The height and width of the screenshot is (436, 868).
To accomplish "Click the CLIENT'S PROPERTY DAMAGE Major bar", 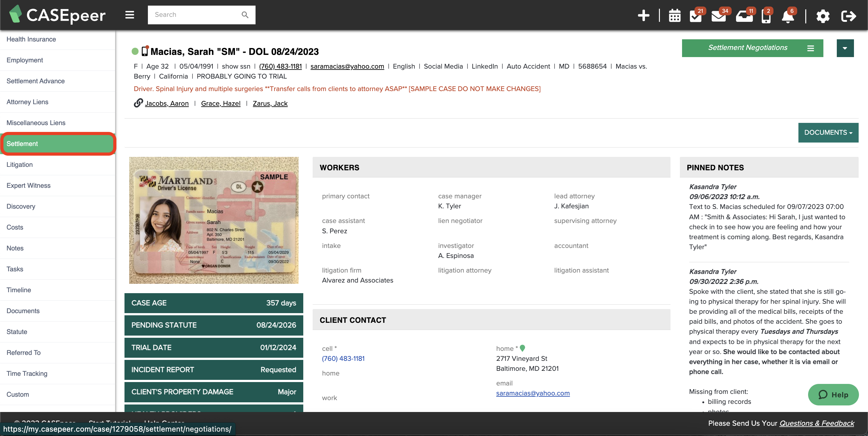I will click(x=214, y=392).
